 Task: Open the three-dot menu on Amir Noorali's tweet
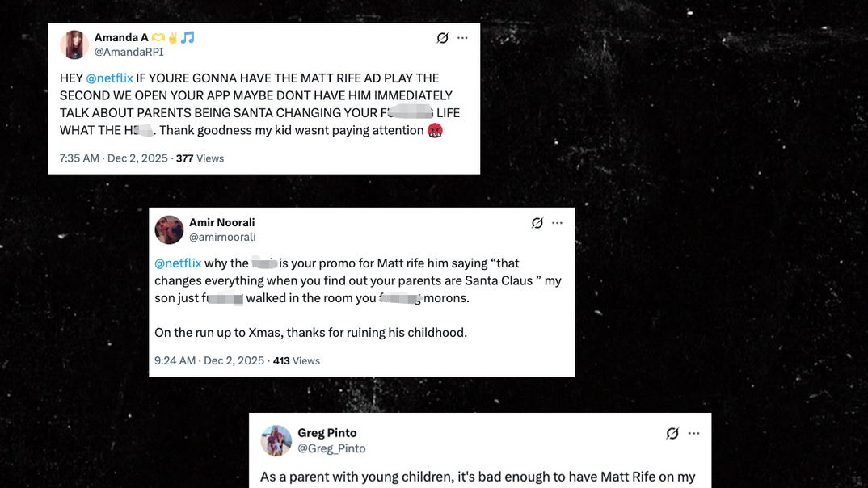pyautogui.click(x=558, y=223)
